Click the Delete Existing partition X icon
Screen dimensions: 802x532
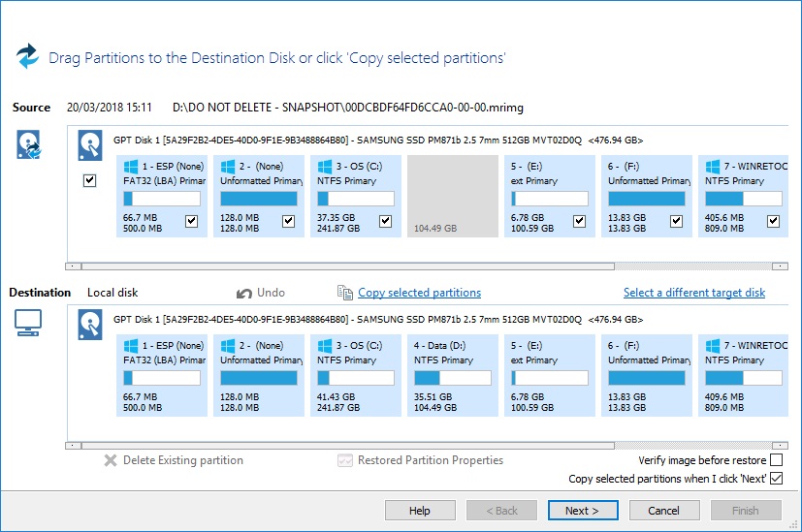click(110, 460)
